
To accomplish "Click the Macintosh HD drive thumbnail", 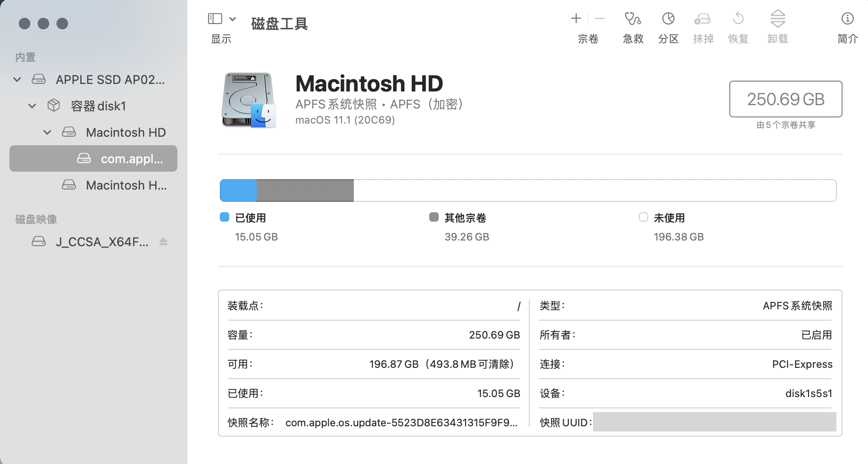I will 249,100.
